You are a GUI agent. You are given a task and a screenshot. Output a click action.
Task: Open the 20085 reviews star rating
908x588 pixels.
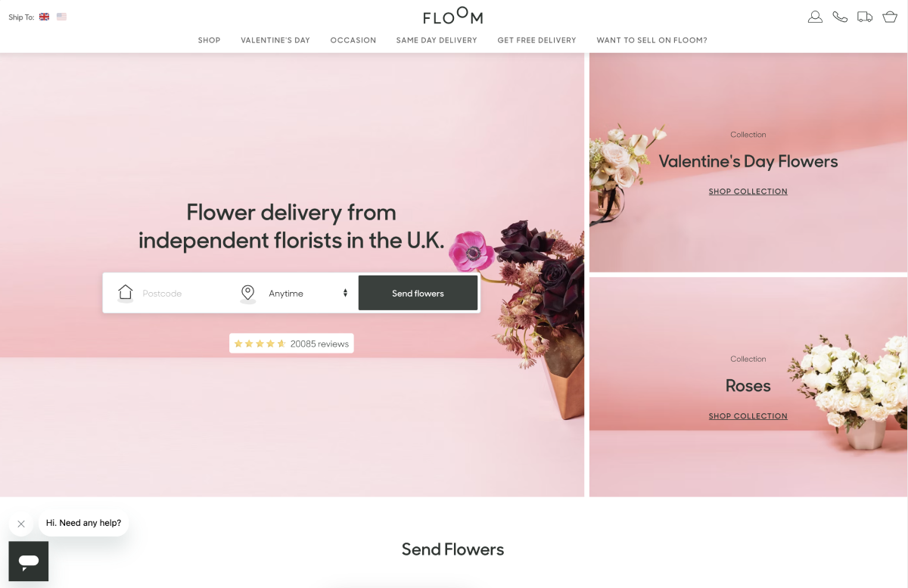point(291,344)
